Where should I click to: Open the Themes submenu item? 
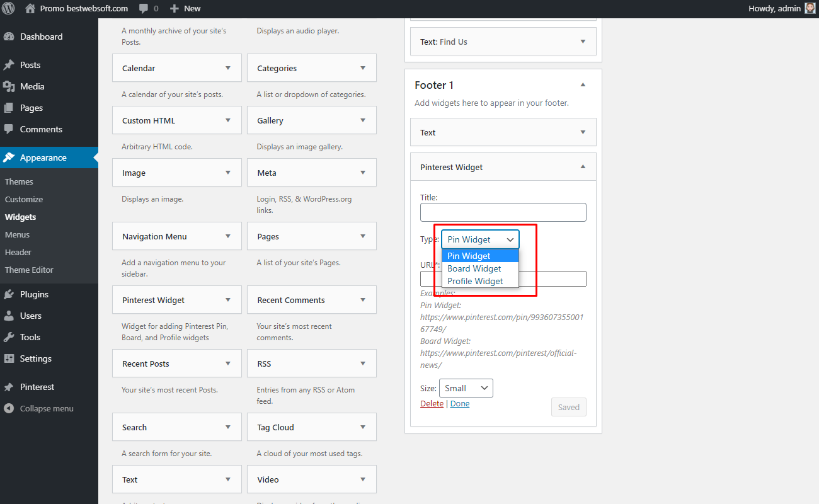(x=19, y=181)
